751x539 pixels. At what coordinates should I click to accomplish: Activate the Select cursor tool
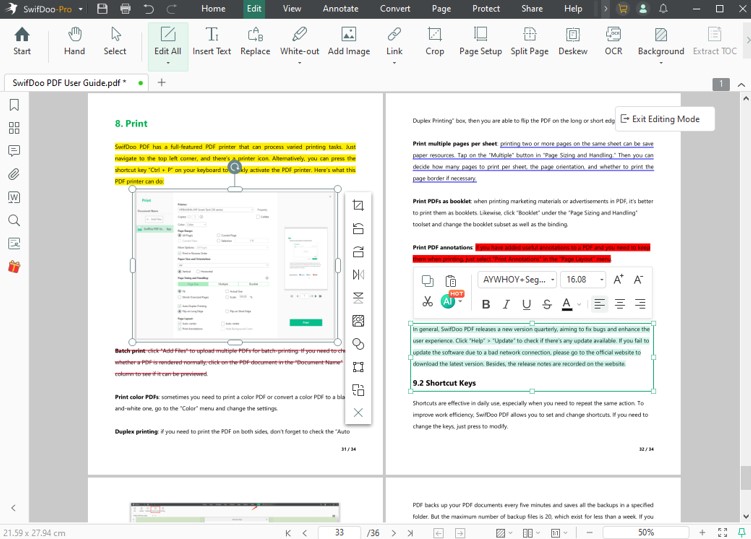click(115, 42)
